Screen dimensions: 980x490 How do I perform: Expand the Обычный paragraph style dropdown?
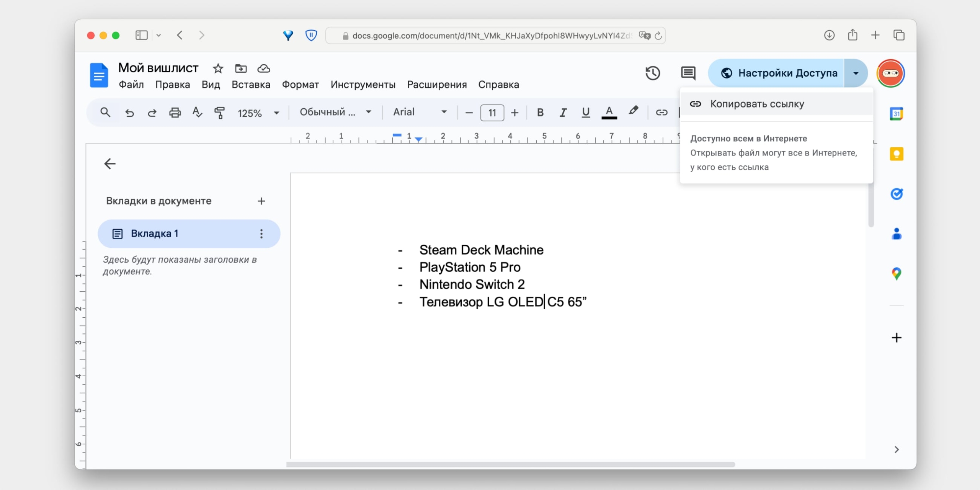pyautogui.click(x=335, y=112)
